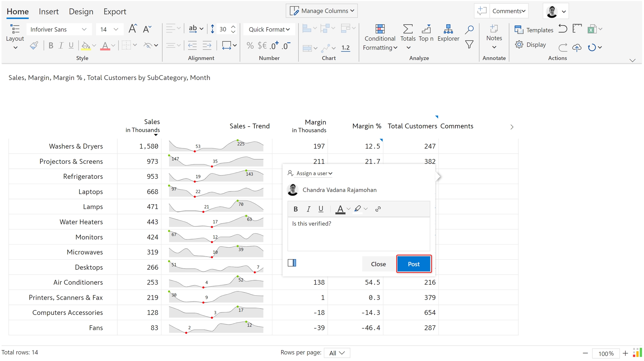Insert hyperlink in comment editor

point(378,209)
